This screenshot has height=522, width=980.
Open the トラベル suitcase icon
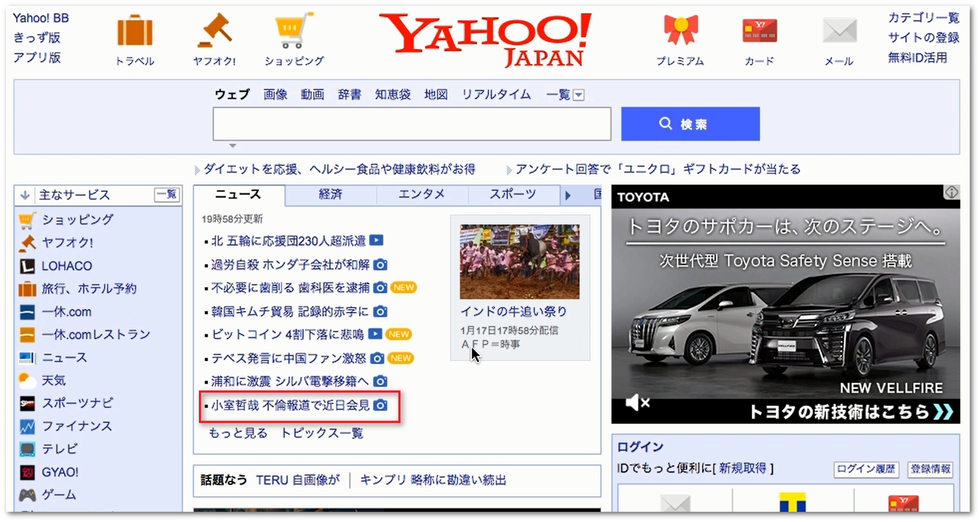point(135,31)
